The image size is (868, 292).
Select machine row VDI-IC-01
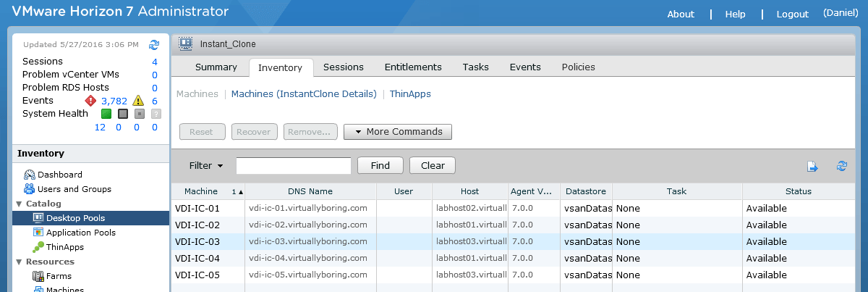point(513,208)
